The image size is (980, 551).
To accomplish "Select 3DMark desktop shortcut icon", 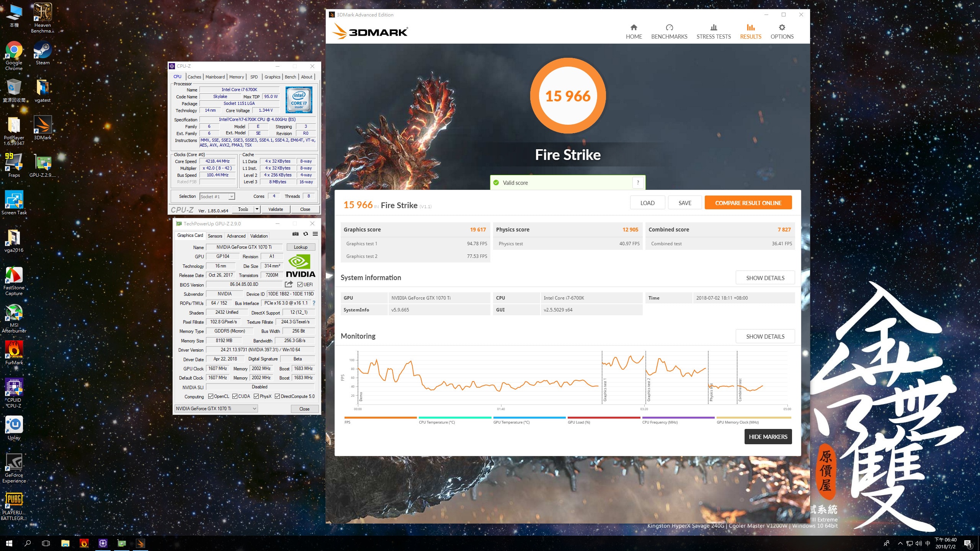I will pyautogui.click(x=42, y=128).
